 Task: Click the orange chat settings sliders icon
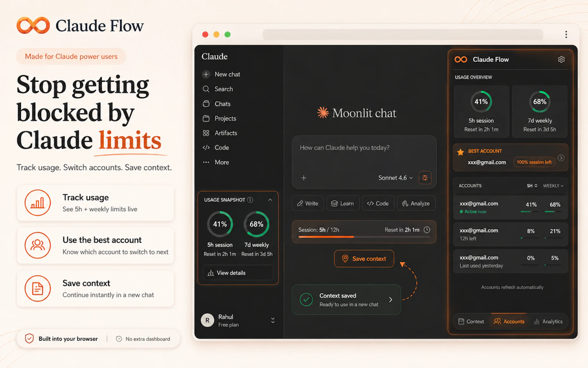point(425,178)
